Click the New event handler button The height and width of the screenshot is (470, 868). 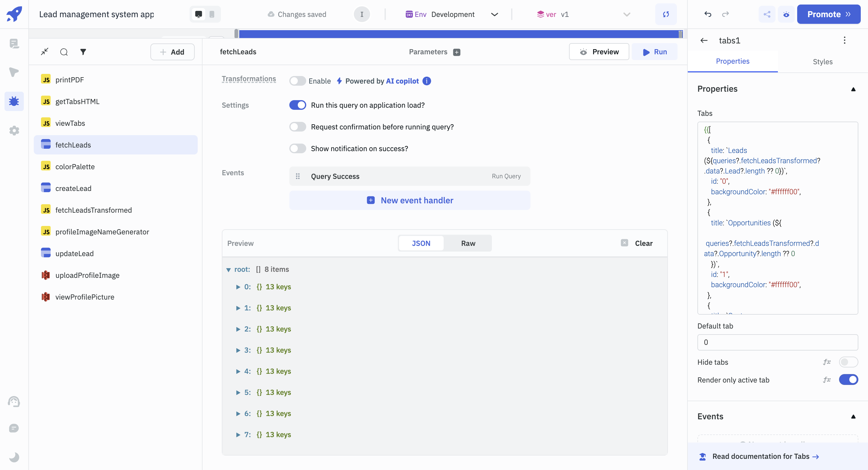(x=409, y=201)
